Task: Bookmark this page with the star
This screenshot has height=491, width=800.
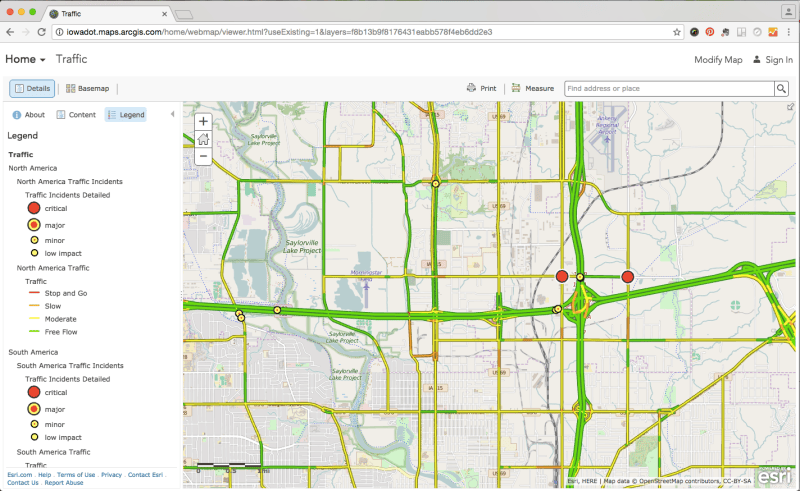Action: (677, 32)
